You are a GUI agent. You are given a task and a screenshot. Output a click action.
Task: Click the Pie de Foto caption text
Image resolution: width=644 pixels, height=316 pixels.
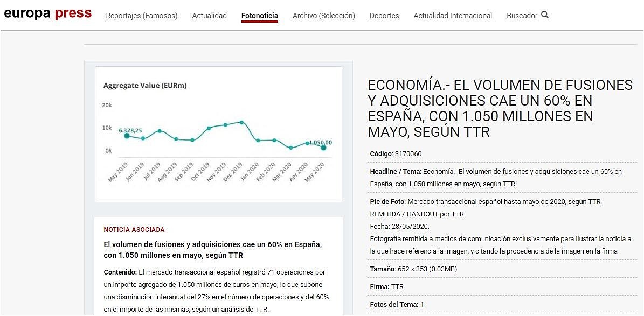coord(486,202)
